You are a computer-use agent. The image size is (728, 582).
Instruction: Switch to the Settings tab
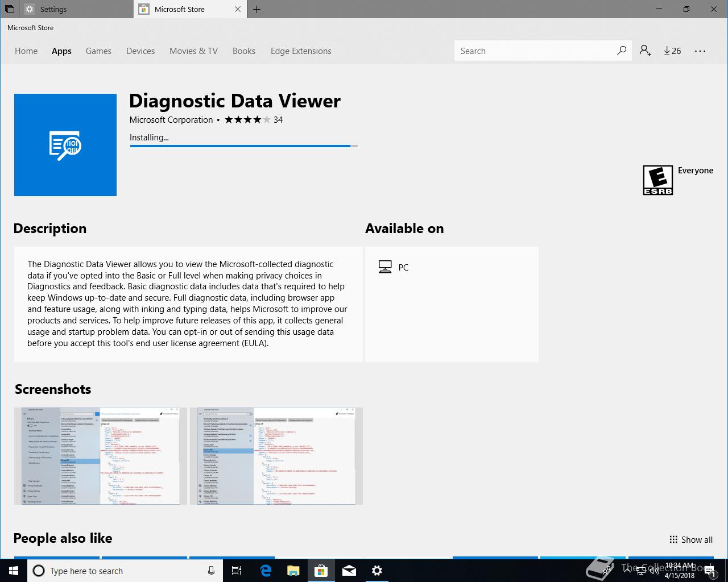click(77, 9)
